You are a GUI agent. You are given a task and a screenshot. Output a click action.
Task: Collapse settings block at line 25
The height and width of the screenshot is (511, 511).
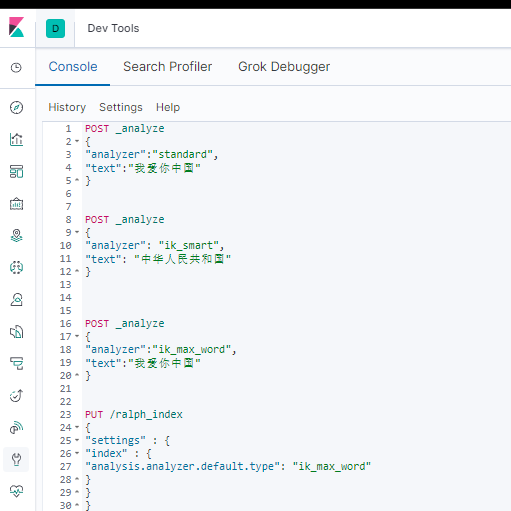tap(77, 440)
